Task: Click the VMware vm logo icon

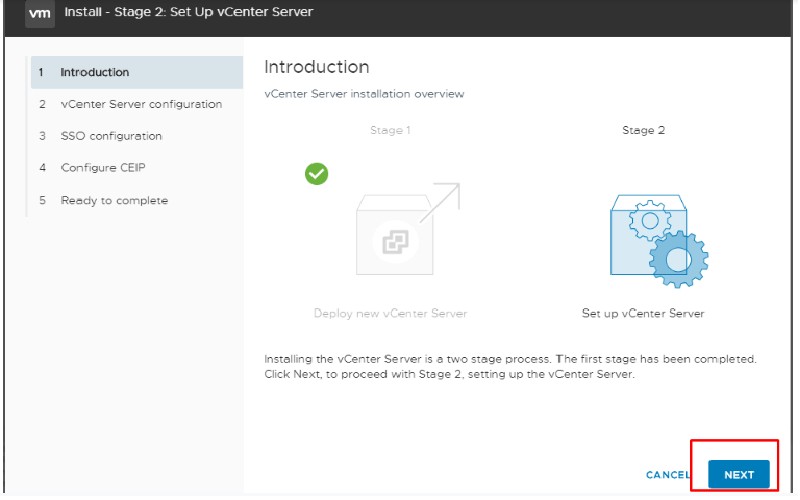Action: point(40,13)
